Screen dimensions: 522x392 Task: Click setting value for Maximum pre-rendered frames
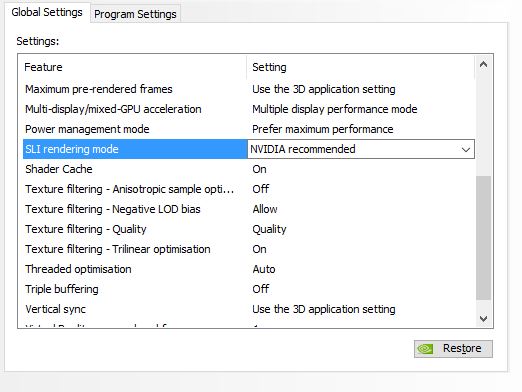324,89
